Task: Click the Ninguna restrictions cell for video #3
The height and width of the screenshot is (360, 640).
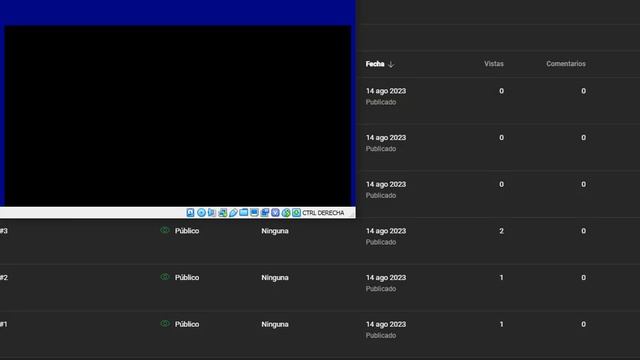Action: click(x=275, y=231)
